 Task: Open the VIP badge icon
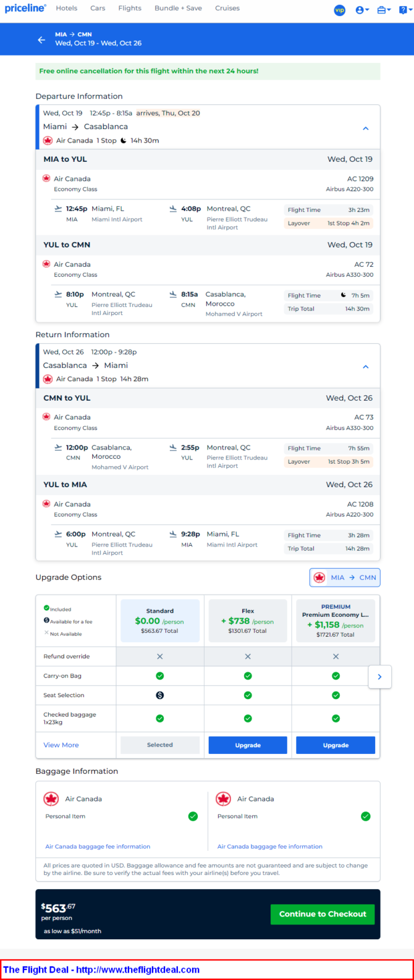[x=339, y=10]
